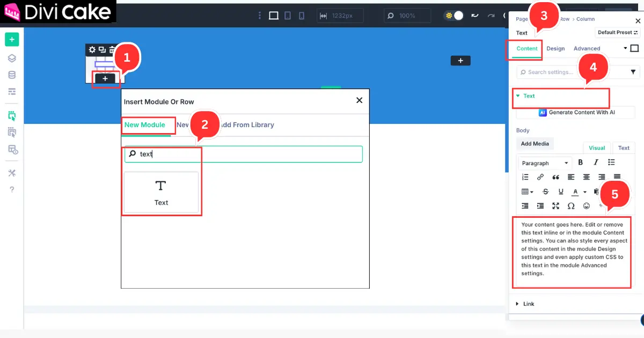Switch editor to Visual tab
The height and width of the screenshot is (338, 644).
point(597,148)
